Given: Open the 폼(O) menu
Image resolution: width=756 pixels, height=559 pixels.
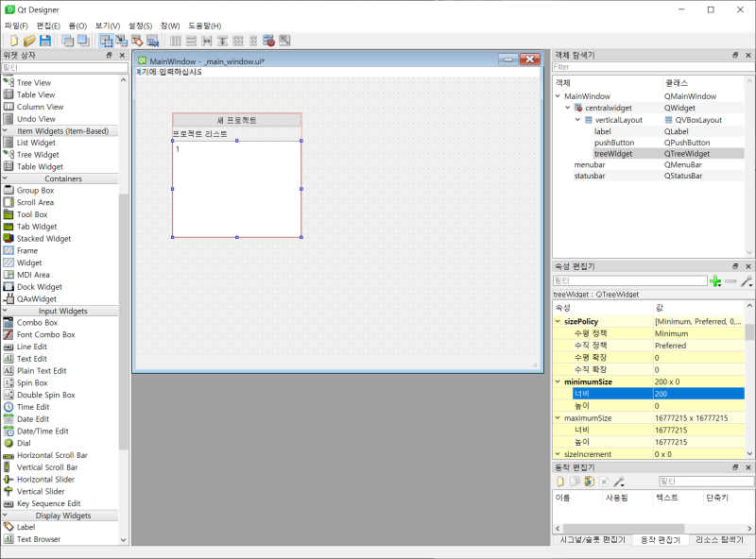Looking at the screenshot, I should click(x=77, y=25).
